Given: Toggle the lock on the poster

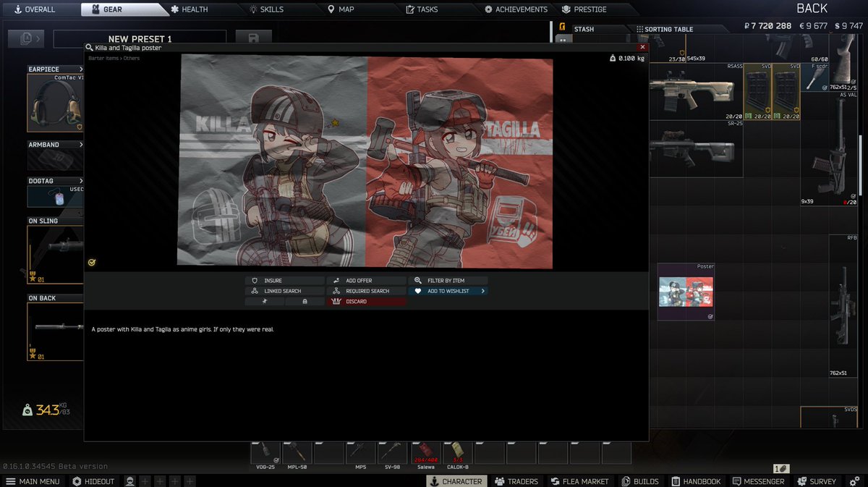Looking at the screenshot, I should coord(305,301).
